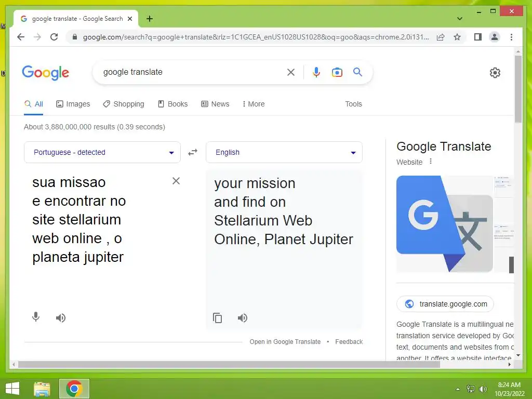View site information via the padlock icon
Screen dimensions: 532x399
pyautogui.click(x=75, y=37)
